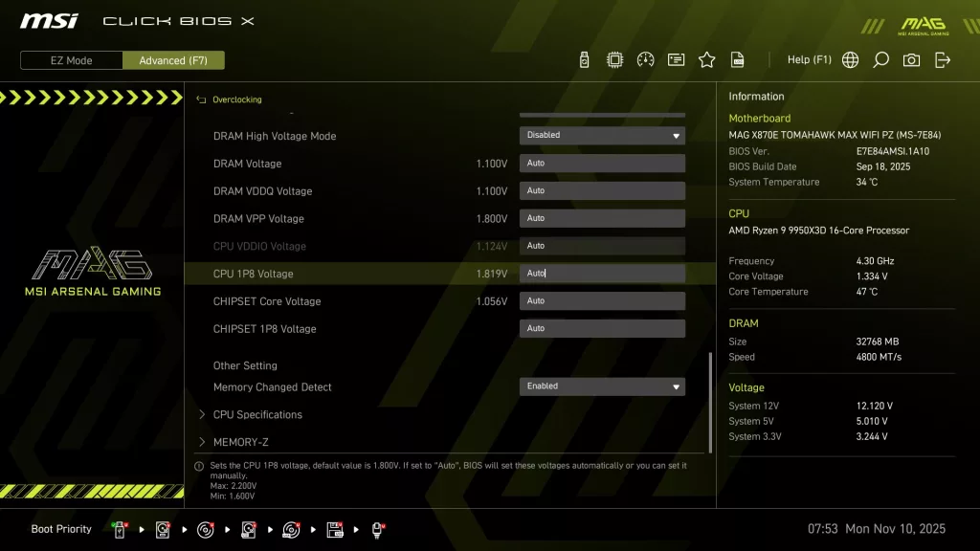
Task: Select the CPU chip icon in the toolbar
Action: [x=615, y=59]
